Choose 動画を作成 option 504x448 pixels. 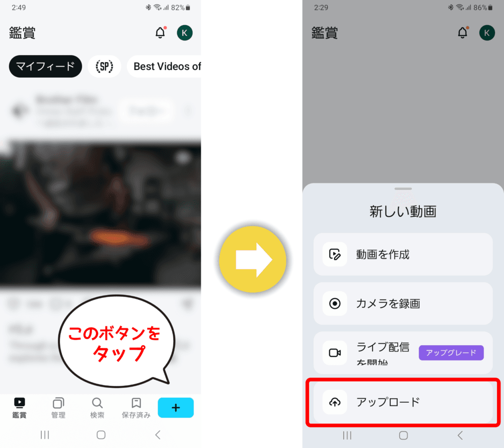tap(403, 255)
